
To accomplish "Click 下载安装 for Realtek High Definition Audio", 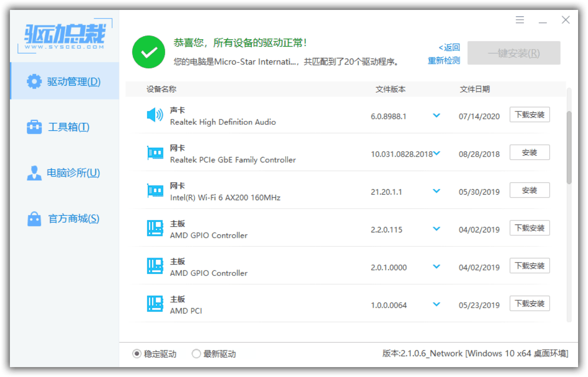I will [529, 115].
